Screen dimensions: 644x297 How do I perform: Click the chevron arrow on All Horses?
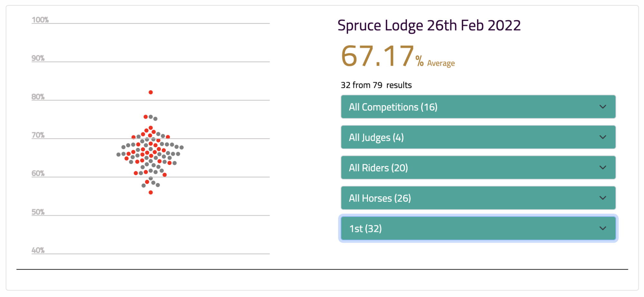point(602,198)
